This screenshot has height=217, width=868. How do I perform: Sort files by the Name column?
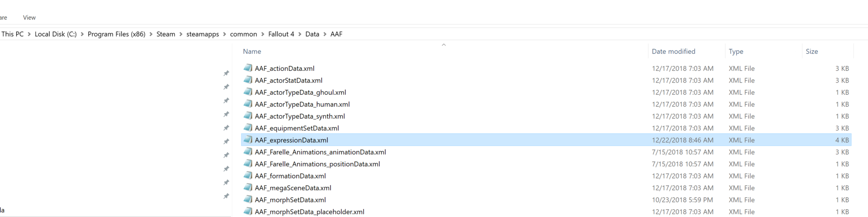[x=252, y=51]
